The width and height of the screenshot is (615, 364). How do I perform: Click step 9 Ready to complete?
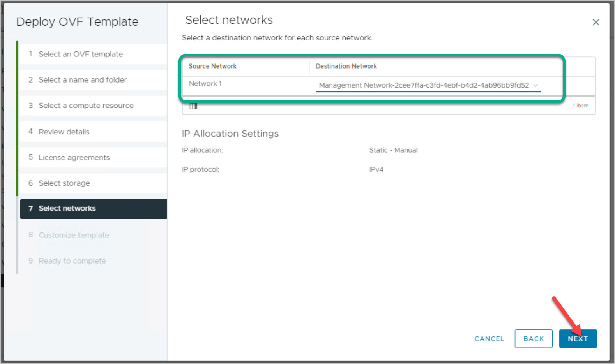coord(72,261)
